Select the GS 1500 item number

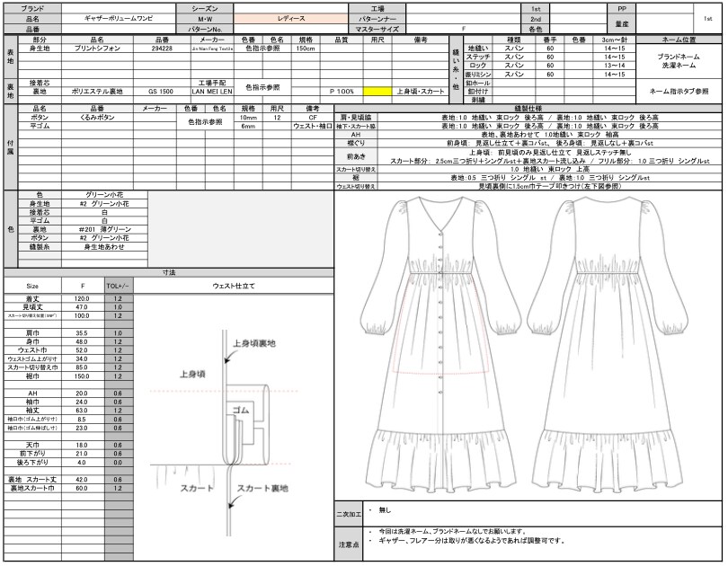[162, 92]
